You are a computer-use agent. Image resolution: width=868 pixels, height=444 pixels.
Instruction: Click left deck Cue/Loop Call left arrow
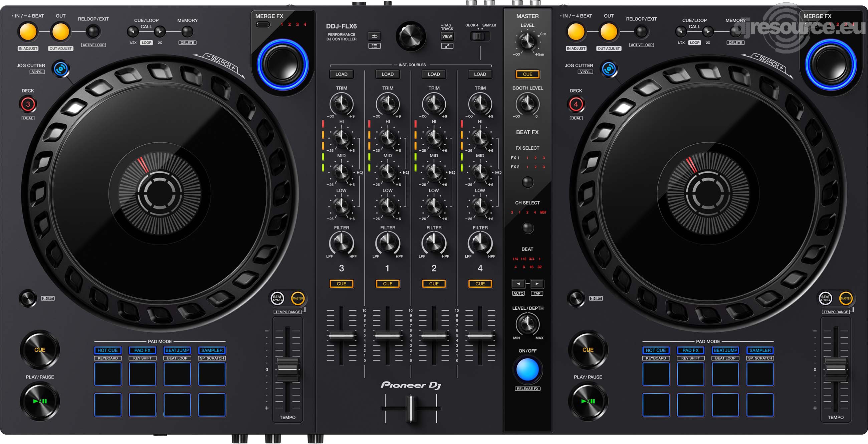133,32
